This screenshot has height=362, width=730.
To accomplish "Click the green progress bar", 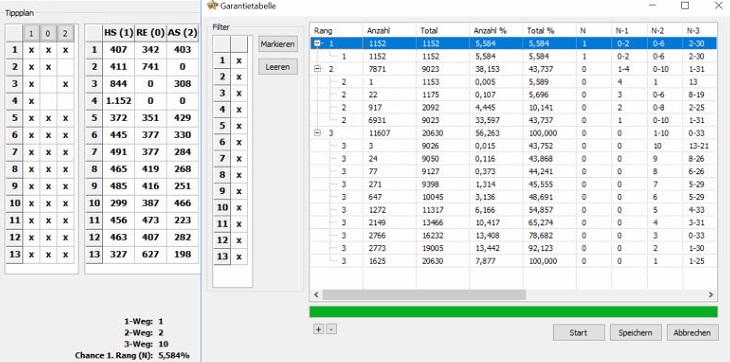I will pyautogui.click(x=514, y=312).
